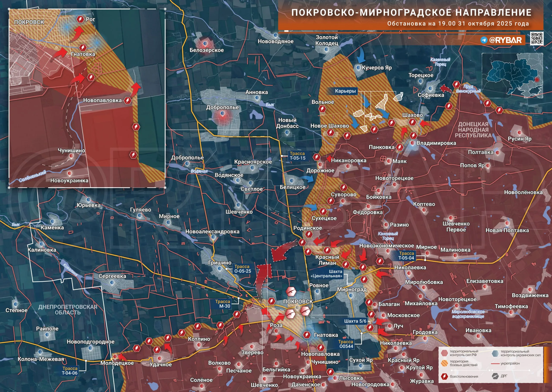The width and height of the screenshot is (552, 392).
Task: Open the @RYBAR channel link
Action: point(505,40)
